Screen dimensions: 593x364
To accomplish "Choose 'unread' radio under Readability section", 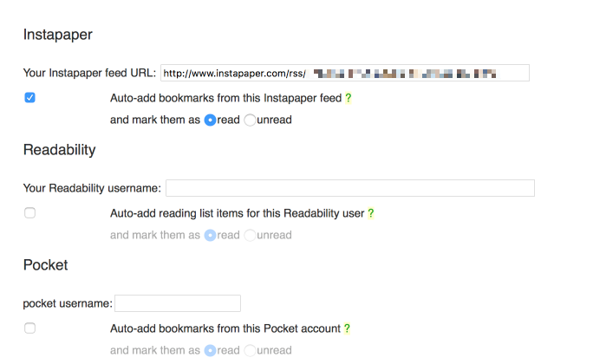I will pyautogui.click(x=250, y=235).
